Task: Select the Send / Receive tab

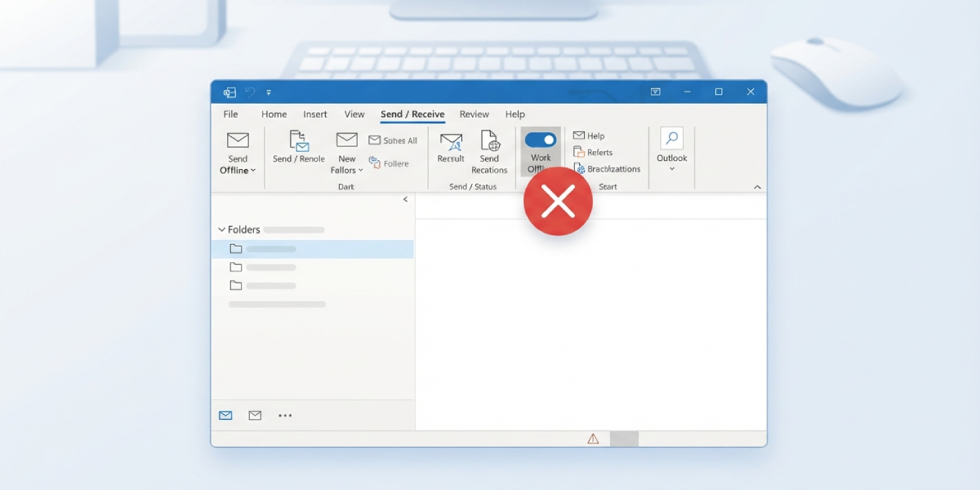Action: (x=412, y=114)
